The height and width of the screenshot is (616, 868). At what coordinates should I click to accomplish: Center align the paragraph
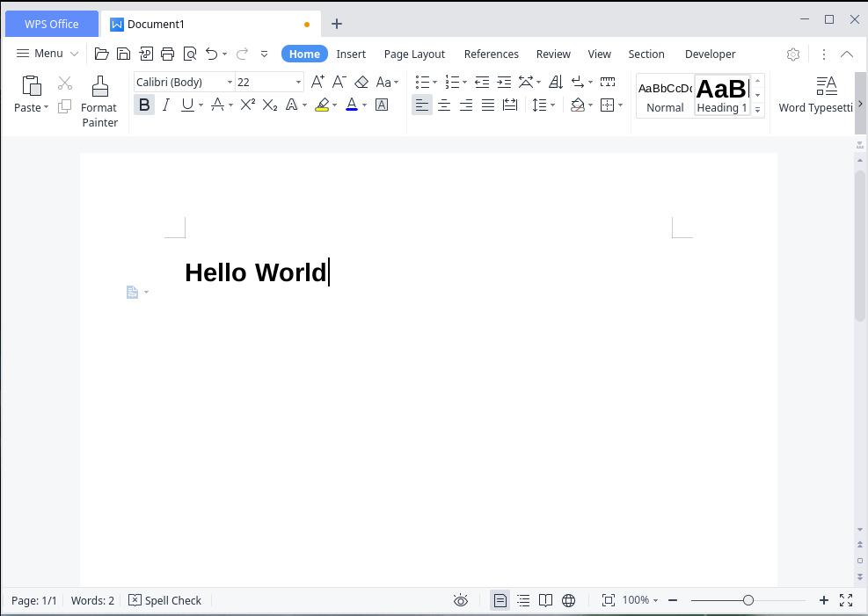click(444, 105)
